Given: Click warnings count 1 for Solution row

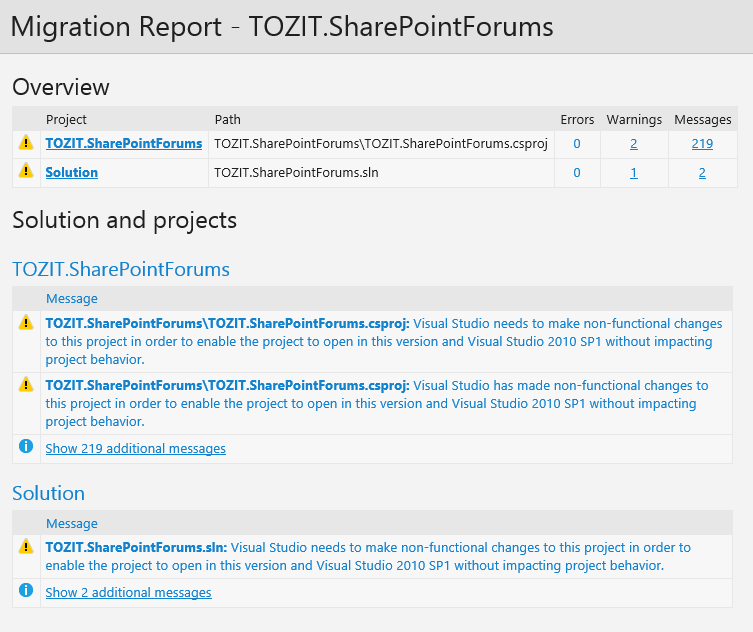Looking at the screenshot, I should coord(634,172).
